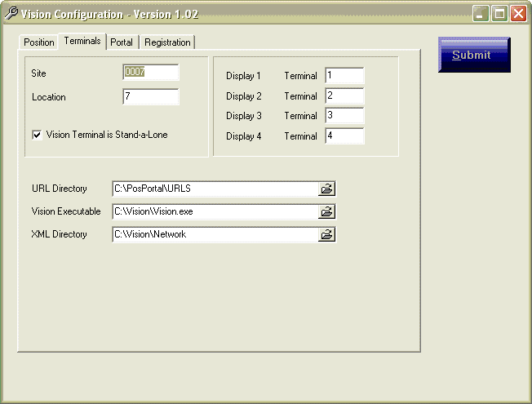
Task: Edit Display 3 Terminal field
Action: coord(344,116)
